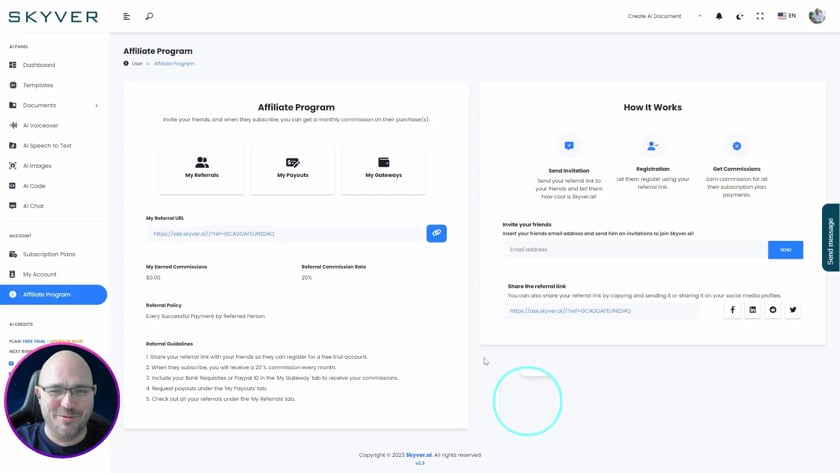Click the Send invitation button
This screenshot has width=840, height=473.
point(785,250)
